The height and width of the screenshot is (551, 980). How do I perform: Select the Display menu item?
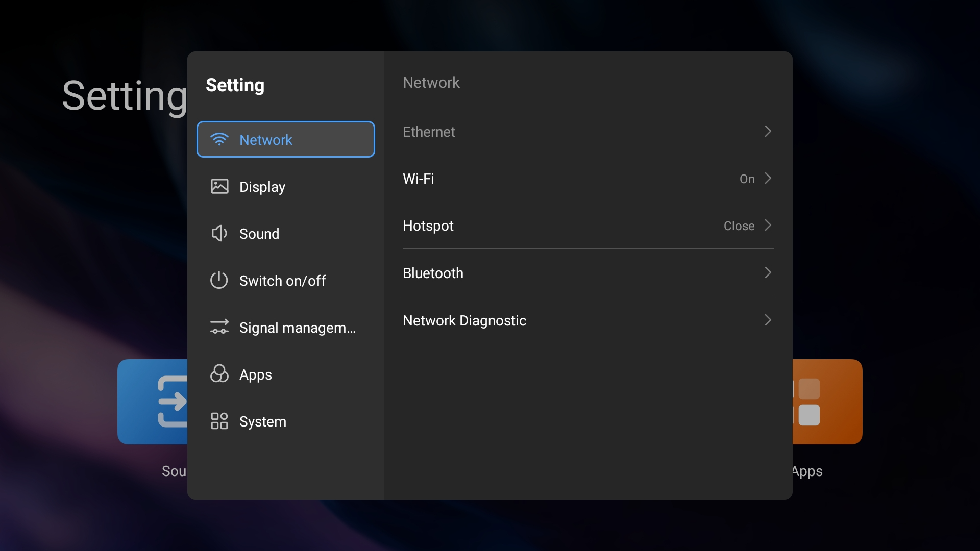(x=262, y=187)
